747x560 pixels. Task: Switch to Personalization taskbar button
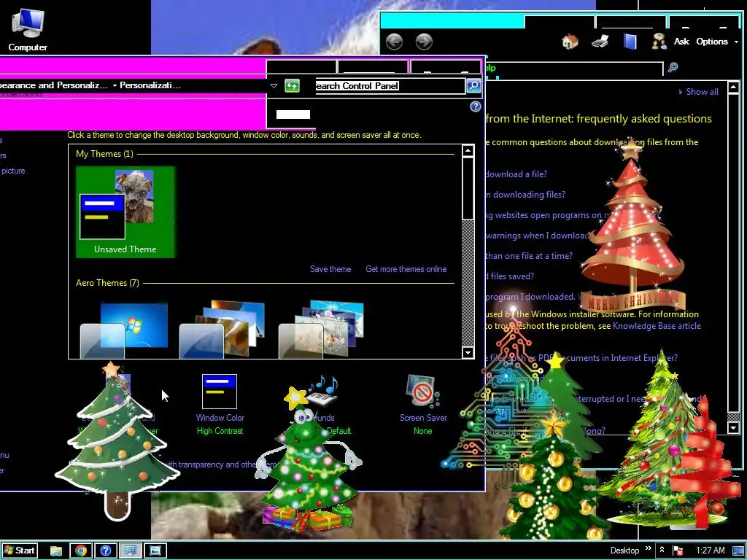coord(131,551)
